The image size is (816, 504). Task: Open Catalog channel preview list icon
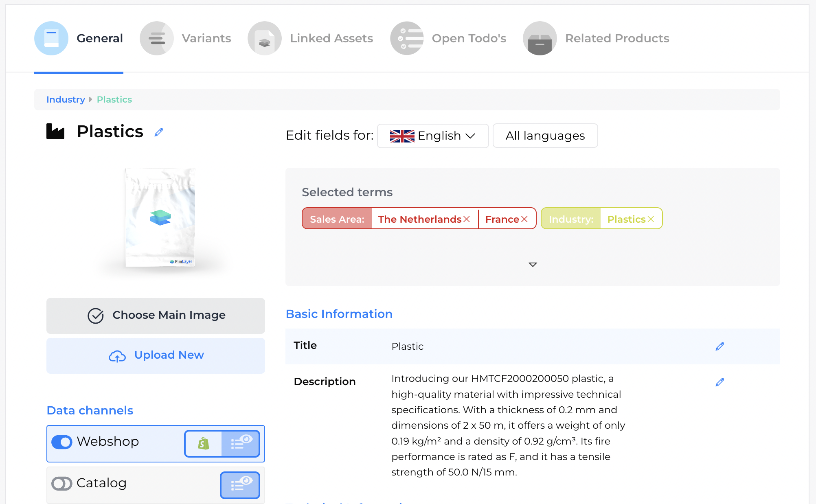point(240,485)
